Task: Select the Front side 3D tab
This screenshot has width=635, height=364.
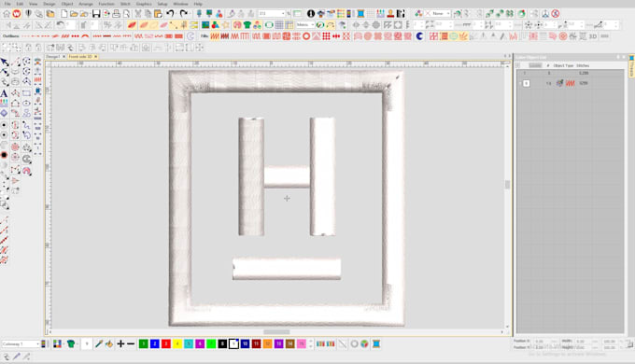Action: click(80, 57)
